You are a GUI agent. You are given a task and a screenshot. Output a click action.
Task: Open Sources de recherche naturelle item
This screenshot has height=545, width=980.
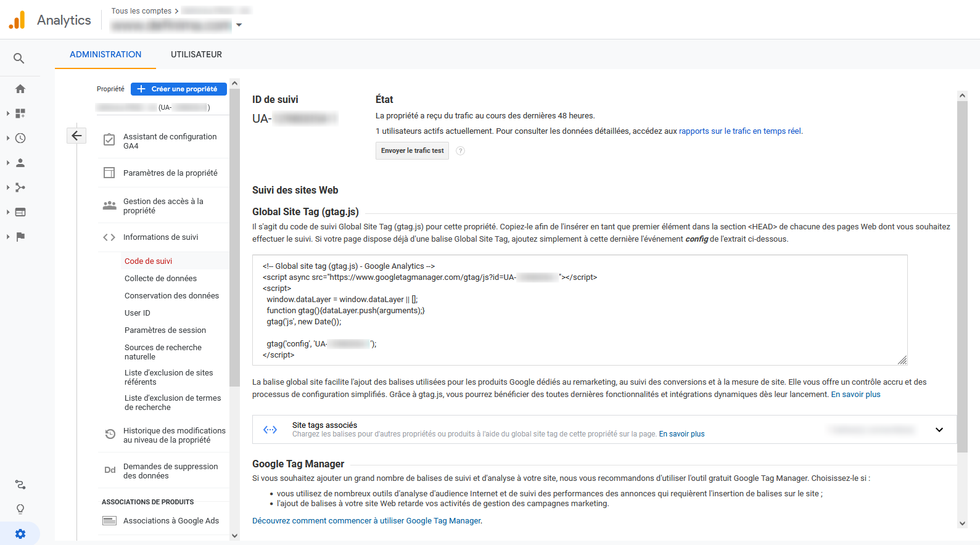[163, 352]
